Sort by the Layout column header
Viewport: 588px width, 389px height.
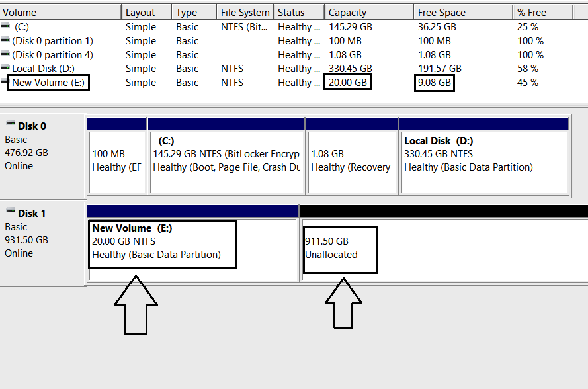[x=147, y=12]
